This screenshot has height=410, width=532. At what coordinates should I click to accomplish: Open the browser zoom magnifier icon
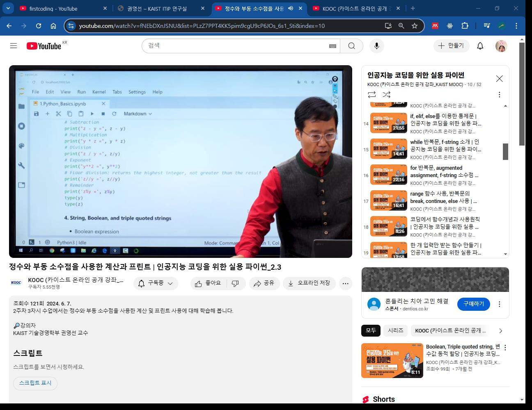(x=401, y=26)
